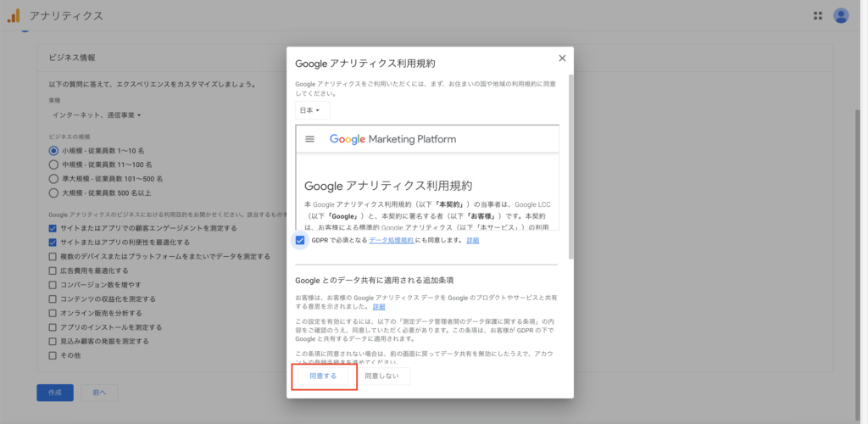Screen dimensions: 868x424
Task: Toggle the GDPR data processing terms checkbox
Action: point(300,240)
